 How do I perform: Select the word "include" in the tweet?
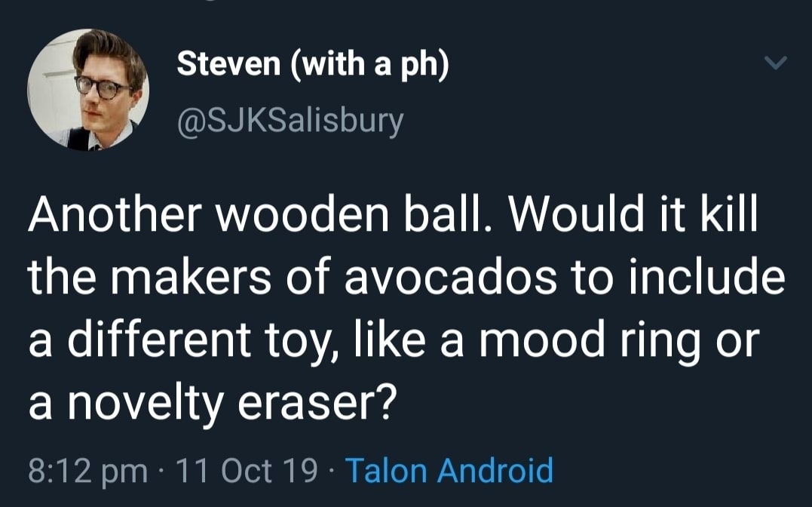707,278
